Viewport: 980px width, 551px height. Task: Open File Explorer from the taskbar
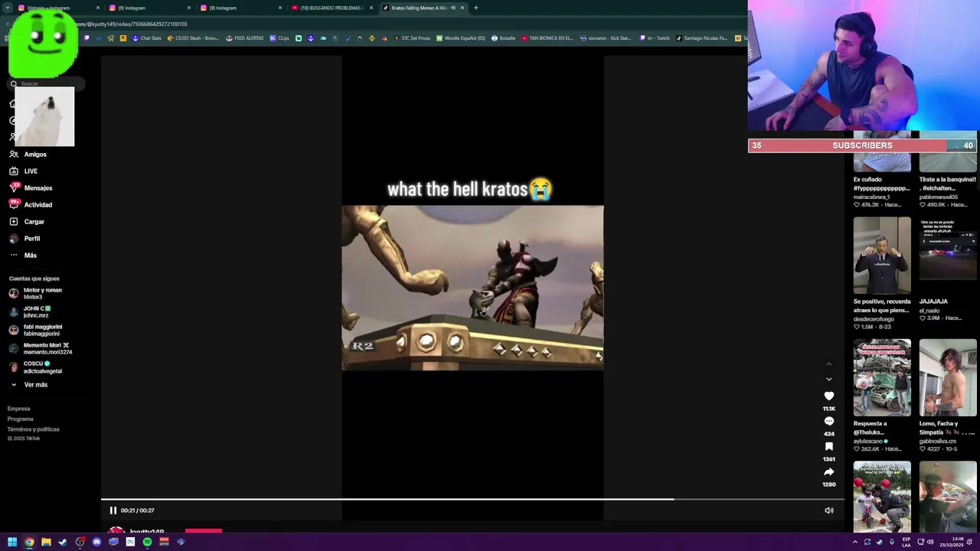pos(46,542)
